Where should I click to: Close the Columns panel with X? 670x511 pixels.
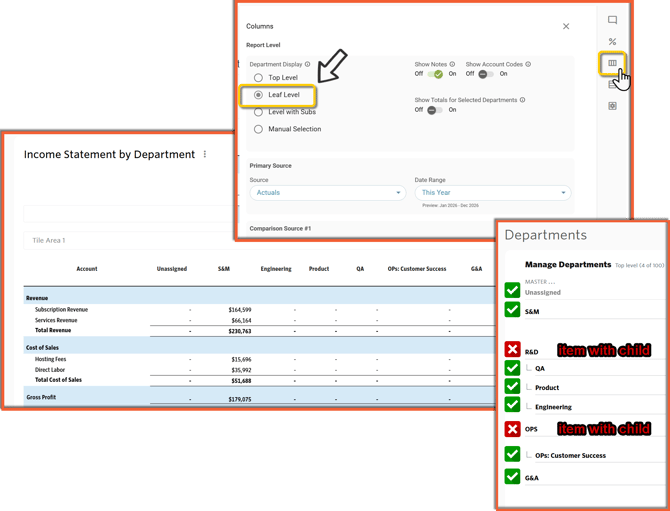pyautogui.click(x=566, y=27)
